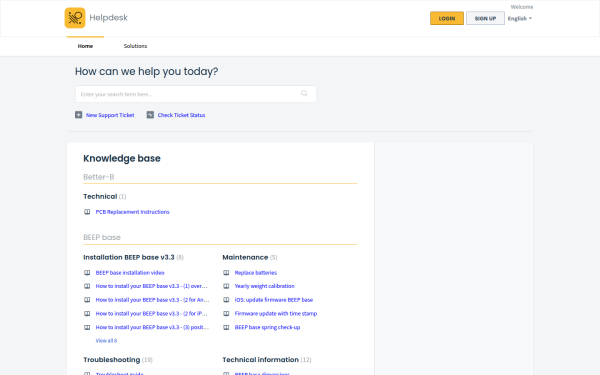Click book icon beside Replace batteries
This screenshot has height=375, width=600.
226,273
